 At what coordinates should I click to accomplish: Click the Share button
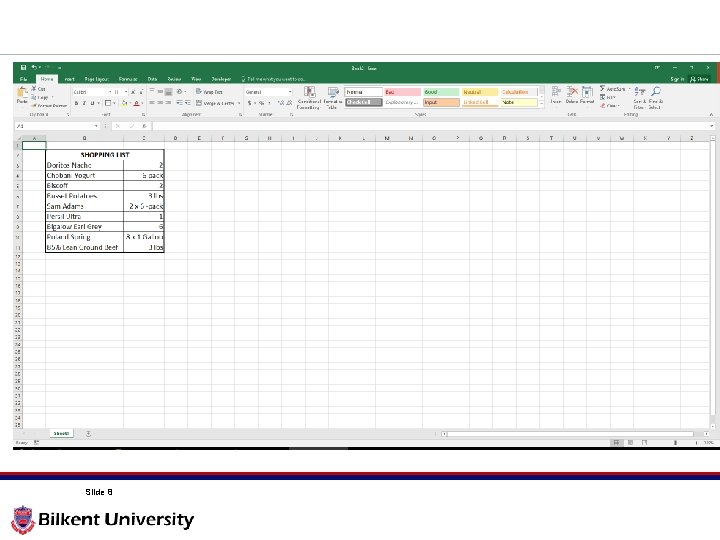pos(699,79)
